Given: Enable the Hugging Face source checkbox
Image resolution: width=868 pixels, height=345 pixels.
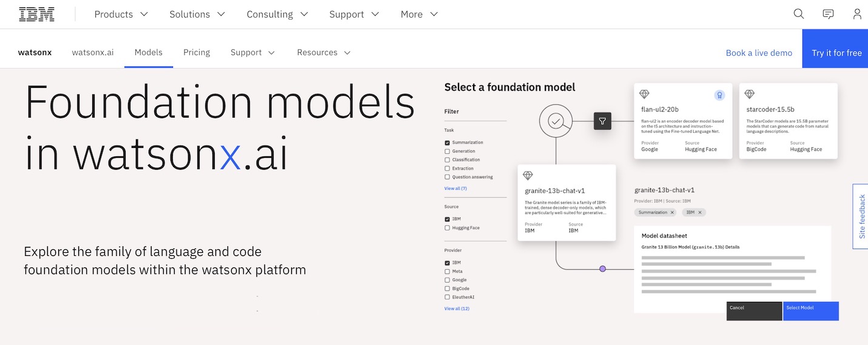Looking at the screenshot, I should [x=447, y=228].
